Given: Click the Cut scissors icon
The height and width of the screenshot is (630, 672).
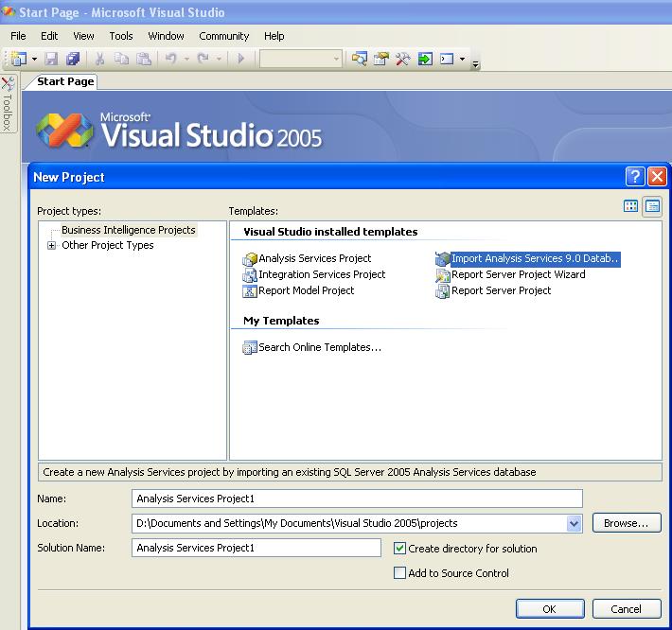Looking at the screenshot, I should click(x=100, y=59).
